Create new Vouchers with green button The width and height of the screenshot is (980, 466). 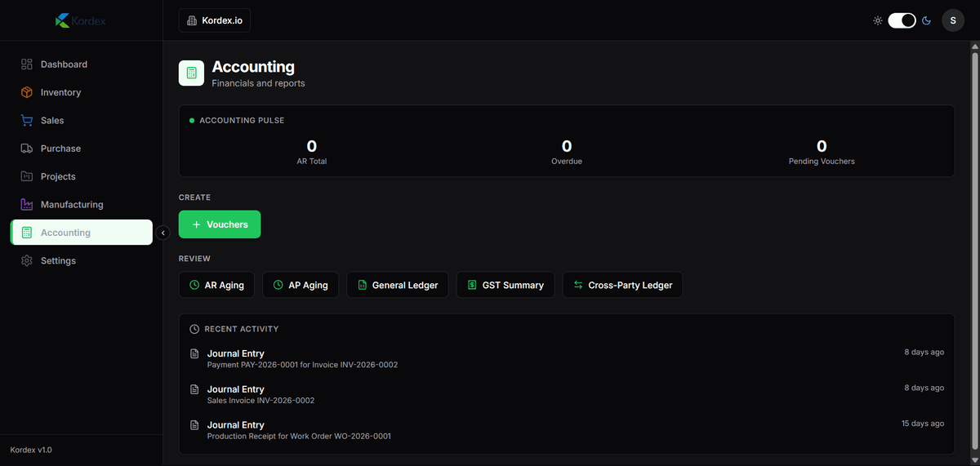220,224
